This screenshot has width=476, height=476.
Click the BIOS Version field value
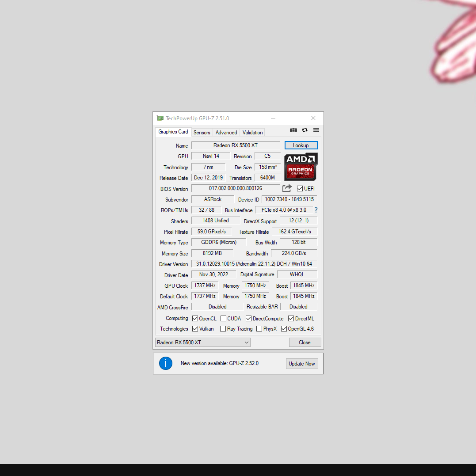coord(236,188)
